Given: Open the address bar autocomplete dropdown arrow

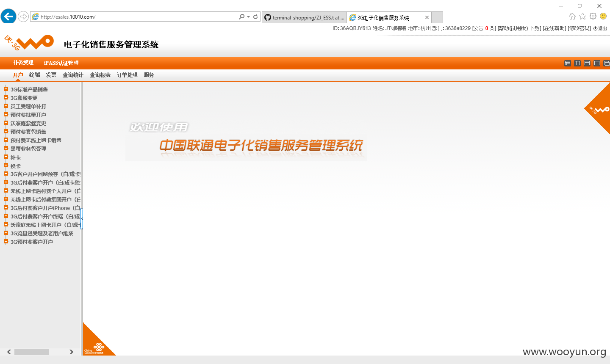Looking at the screenshot, I should coord(248,17).
